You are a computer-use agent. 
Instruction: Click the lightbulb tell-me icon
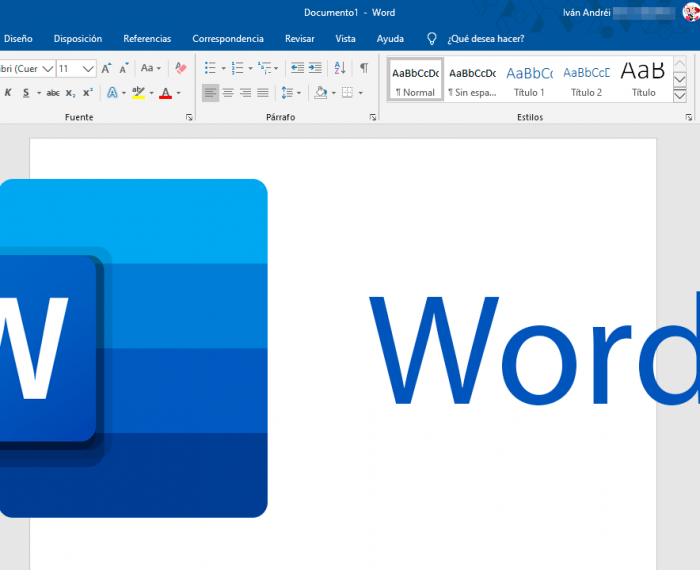pyautogui.click(x=432, y=39)
